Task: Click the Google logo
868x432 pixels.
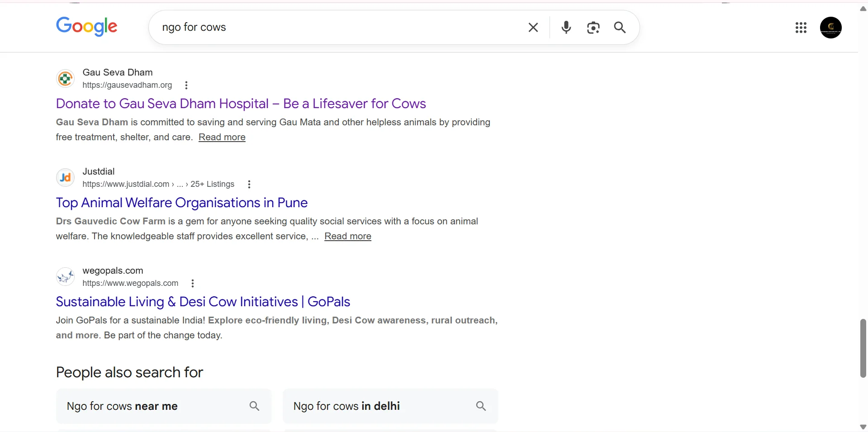Action: click(x=86, y=27)
